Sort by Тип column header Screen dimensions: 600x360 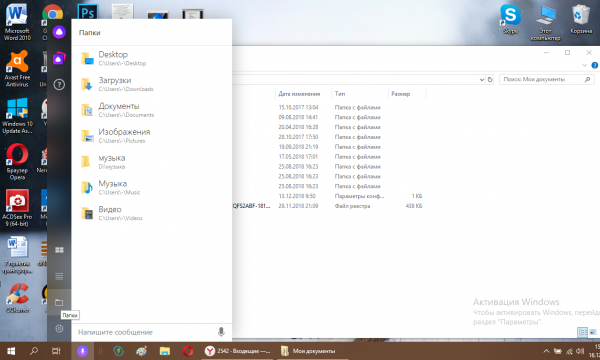point(360,94)
